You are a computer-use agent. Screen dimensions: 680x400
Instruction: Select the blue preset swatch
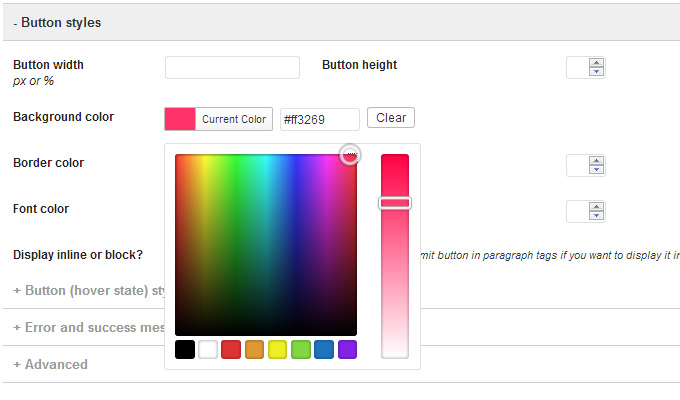coord(324,349)
